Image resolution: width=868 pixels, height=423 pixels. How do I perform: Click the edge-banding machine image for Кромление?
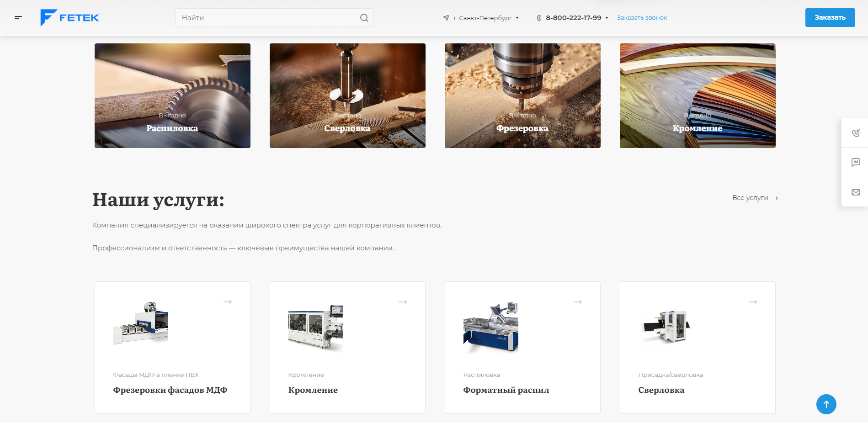click(x=316, y=328)
